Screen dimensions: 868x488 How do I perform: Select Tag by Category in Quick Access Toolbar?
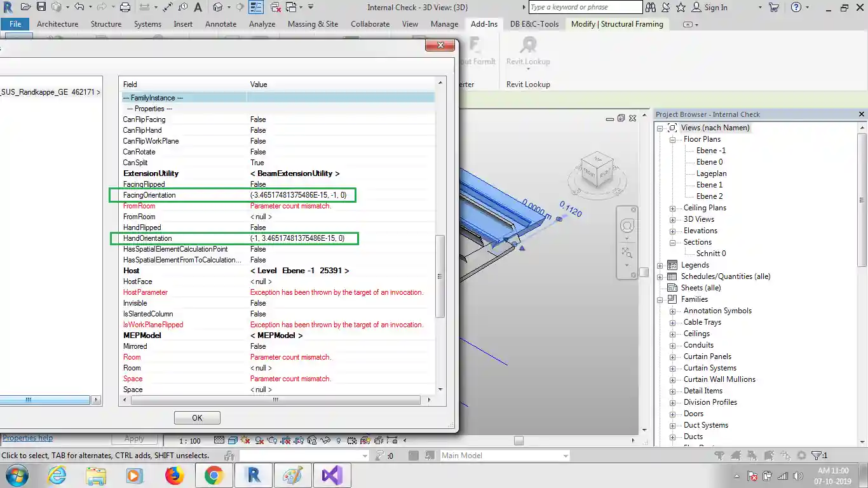[x=182, y=7]
